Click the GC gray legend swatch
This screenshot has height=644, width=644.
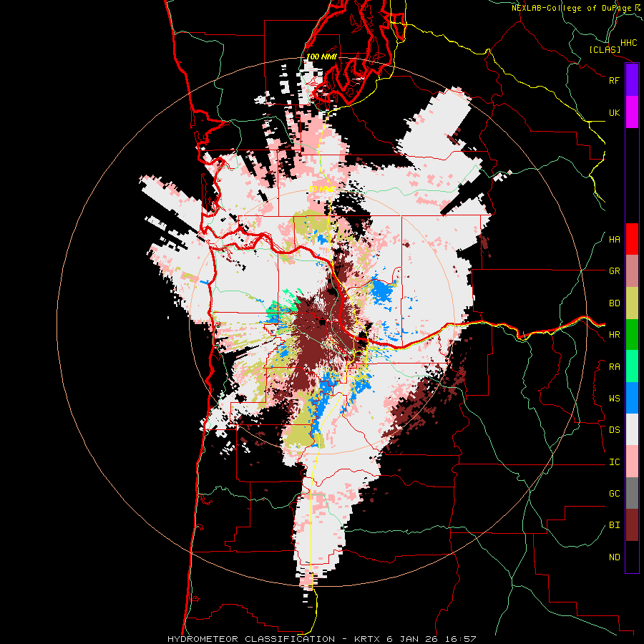pos(632,494)
